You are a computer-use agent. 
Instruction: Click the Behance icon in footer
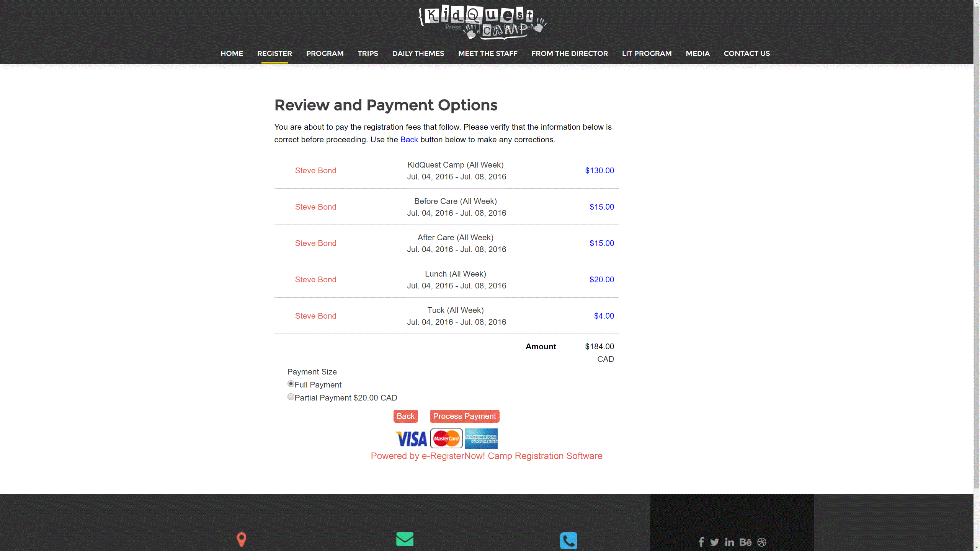[x=745, y=542]
